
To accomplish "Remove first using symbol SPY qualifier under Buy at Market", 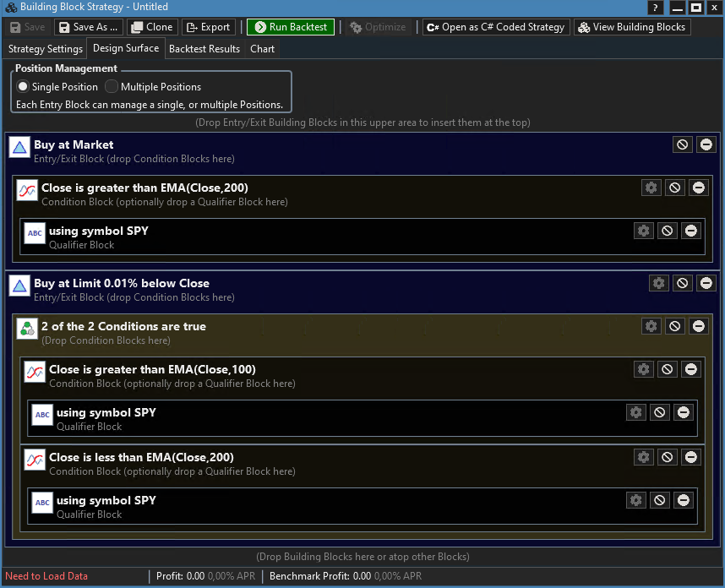I will pos(691,231).
